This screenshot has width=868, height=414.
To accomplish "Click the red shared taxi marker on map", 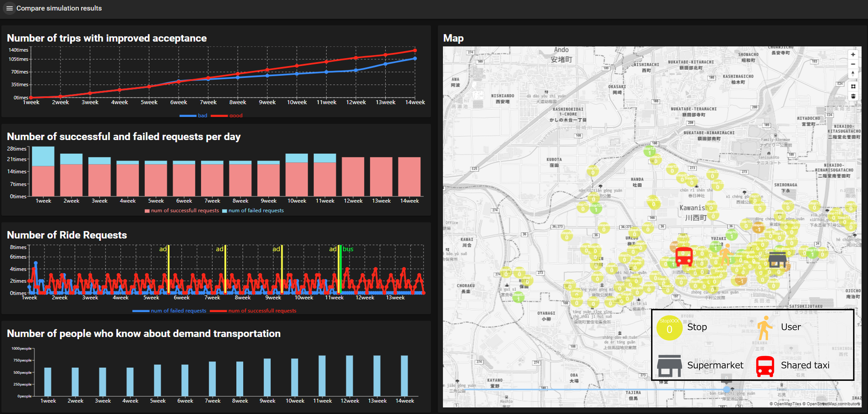I will click(684, 256).
